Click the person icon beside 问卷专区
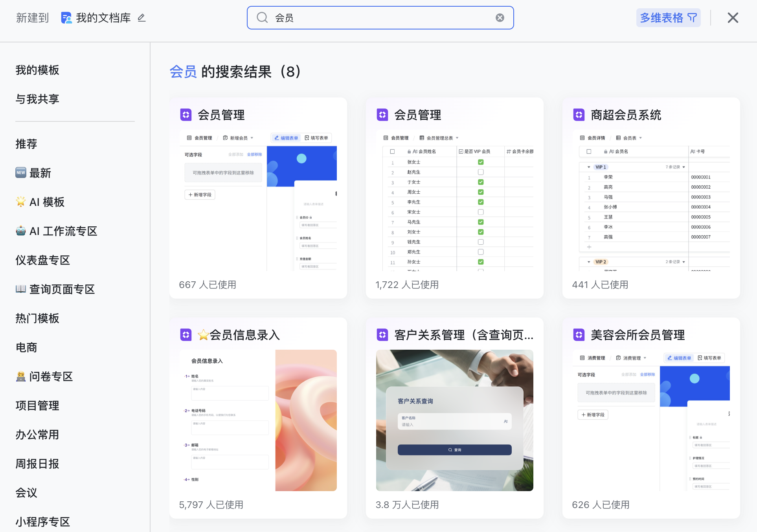This screenshot has width=757, height=532. tap(21, 376)
